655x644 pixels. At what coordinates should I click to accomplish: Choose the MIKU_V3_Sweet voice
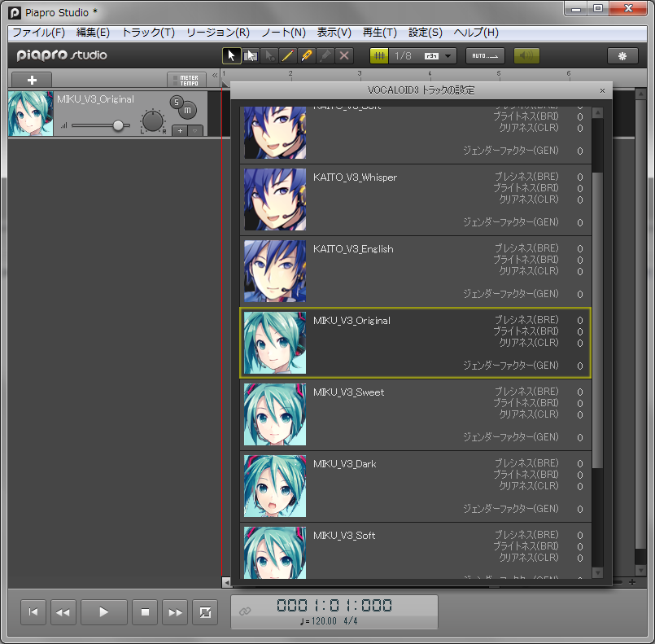[x=416, y=414]
